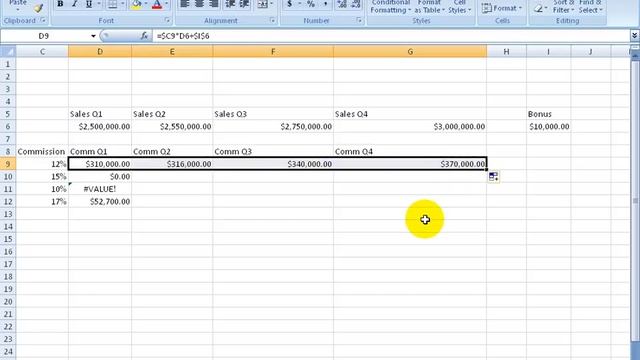Image resolution: width=640 pixels, height=360 pixels.
Task: Open the Cell Styles gallery
Action: click(x=460, y=7)
